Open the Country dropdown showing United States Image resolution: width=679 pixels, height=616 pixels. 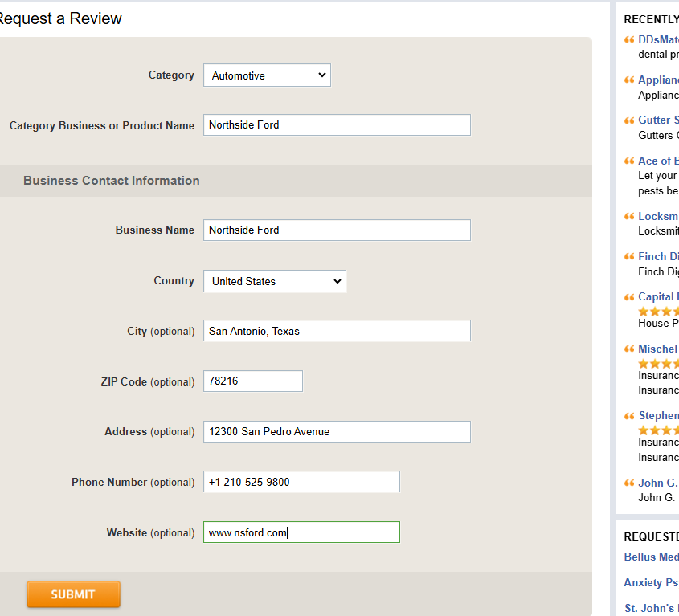coord(275,281)
